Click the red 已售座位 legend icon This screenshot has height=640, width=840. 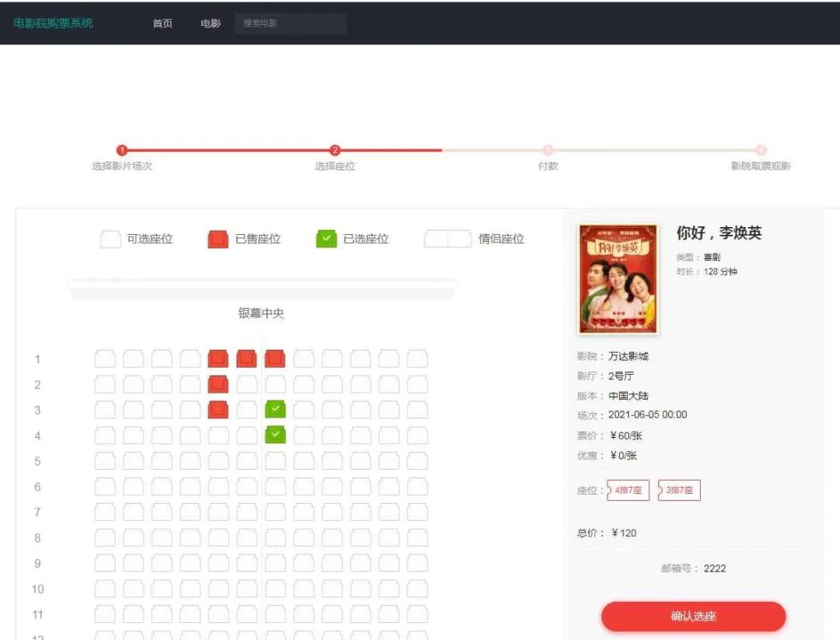(217, 239)
